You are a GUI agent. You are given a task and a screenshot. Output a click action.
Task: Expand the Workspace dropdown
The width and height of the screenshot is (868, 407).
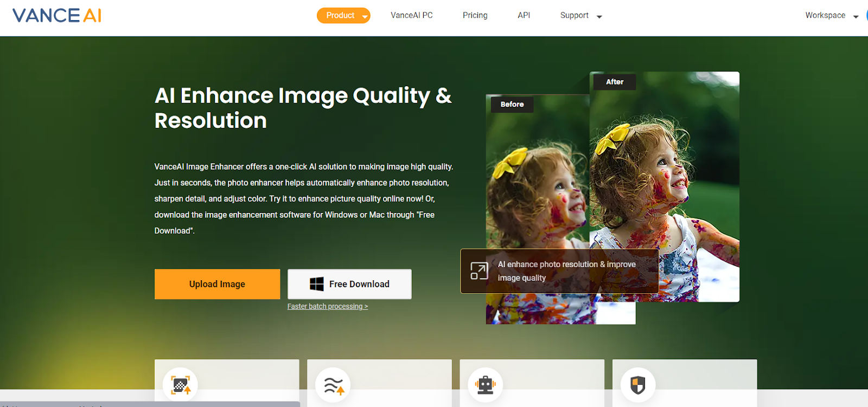coord(832,15)
